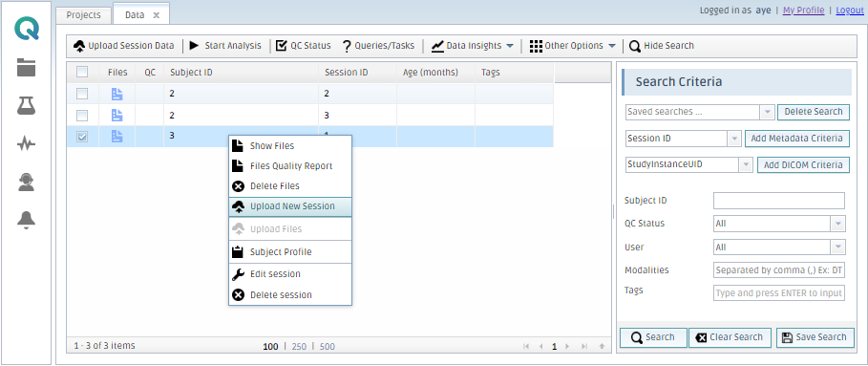Open the activity pulse sidebar icon
Viewport: 868px width, 366px height.
26,144
